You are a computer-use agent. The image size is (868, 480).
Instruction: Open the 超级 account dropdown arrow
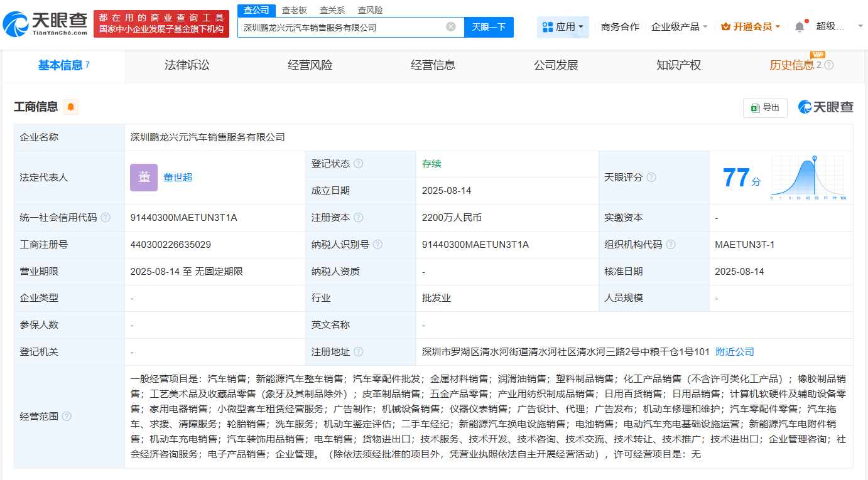[860, 26]
